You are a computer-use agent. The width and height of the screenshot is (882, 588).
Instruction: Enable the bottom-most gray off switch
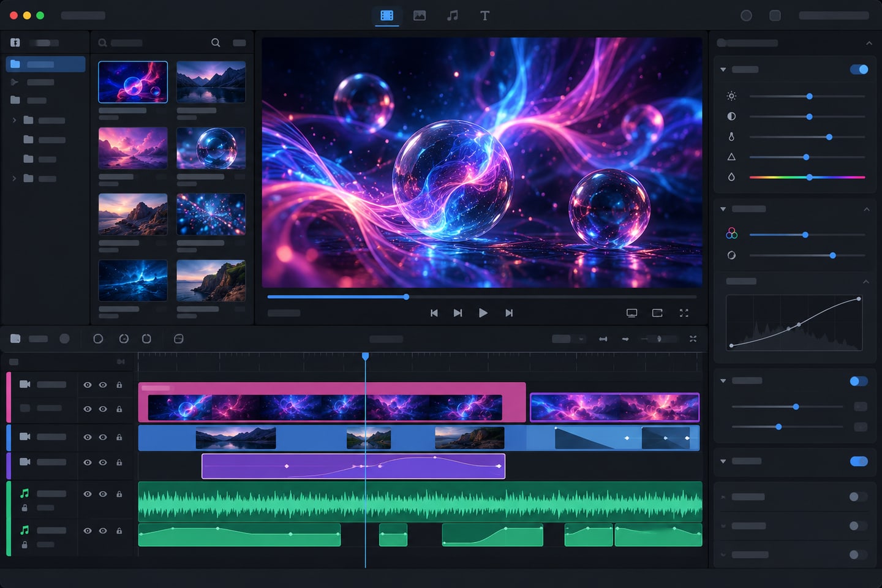[858, 554]
